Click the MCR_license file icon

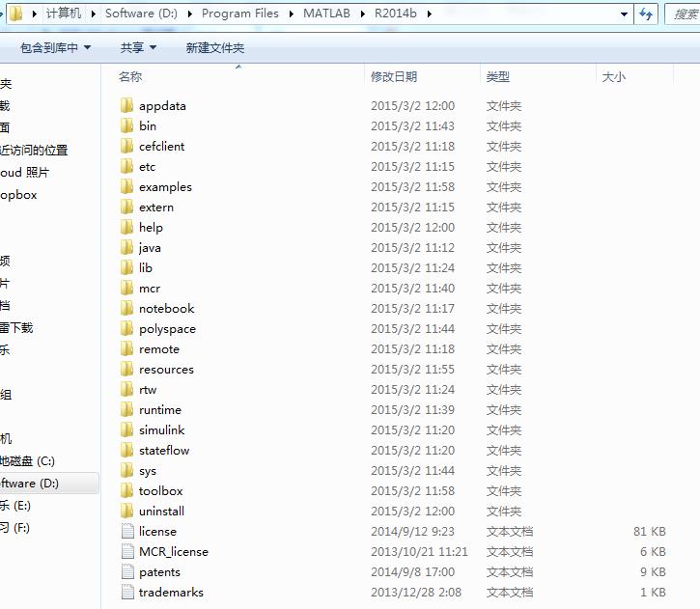127,552
